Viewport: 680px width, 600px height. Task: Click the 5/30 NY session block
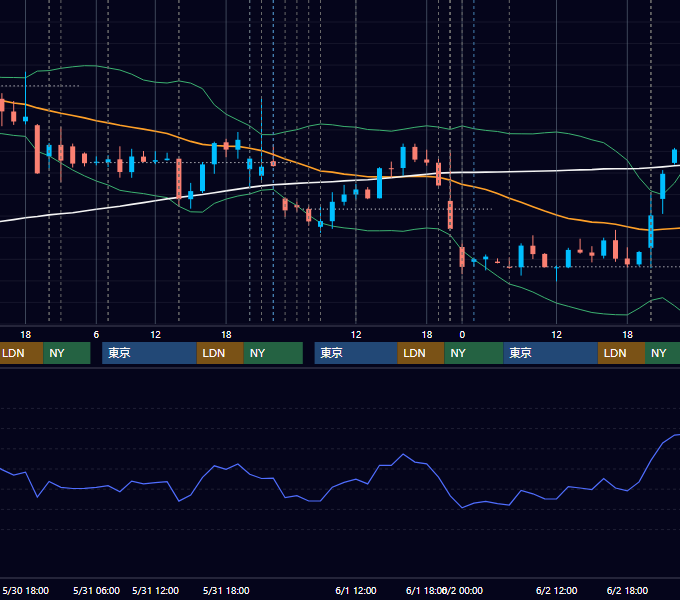point(67,353)
